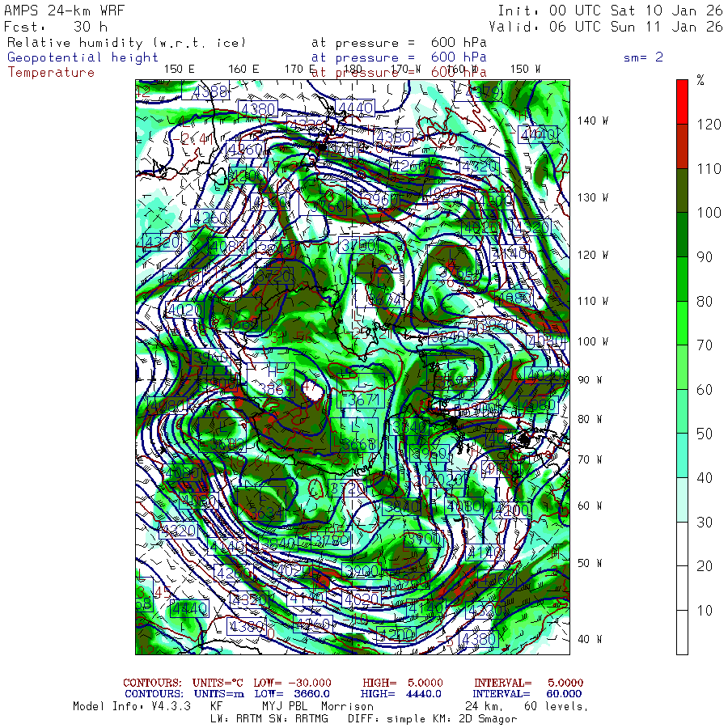
Task: Click the 'sm= 2' smoothing label
Action: tap(643, 57)
